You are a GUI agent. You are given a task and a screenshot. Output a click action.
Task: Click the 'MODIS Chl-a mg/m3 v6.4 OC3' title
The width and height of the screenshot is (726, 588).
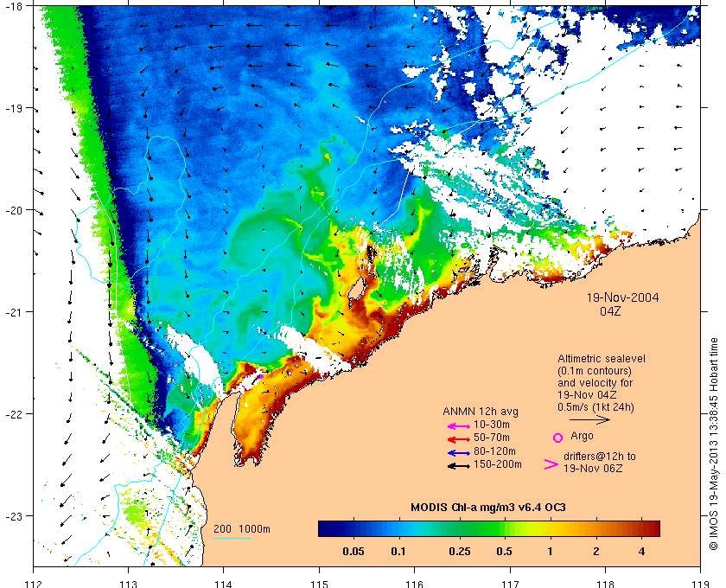[488, 508]
